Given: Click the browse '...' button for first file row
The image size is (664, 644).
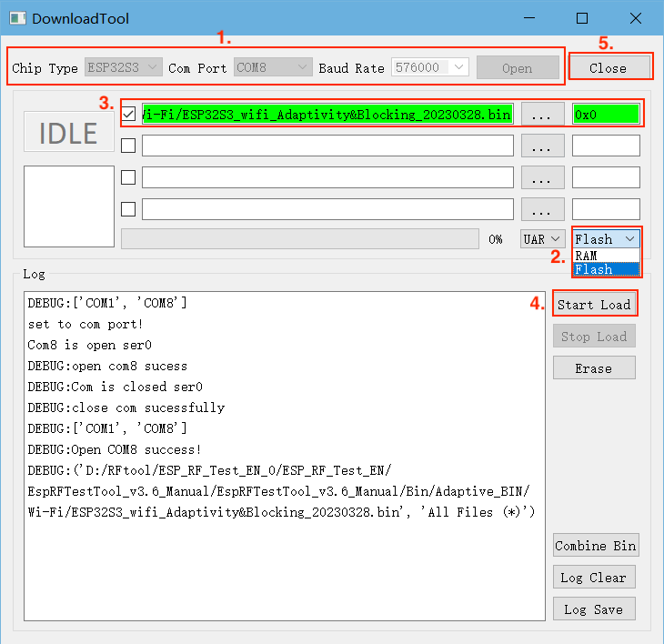Looking at the screenshot, I should click(542, 115).
